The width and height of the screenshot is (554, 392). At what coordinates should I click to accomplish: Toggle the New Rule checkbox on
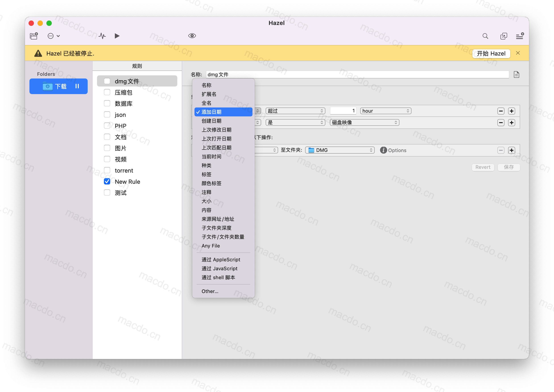107,182
